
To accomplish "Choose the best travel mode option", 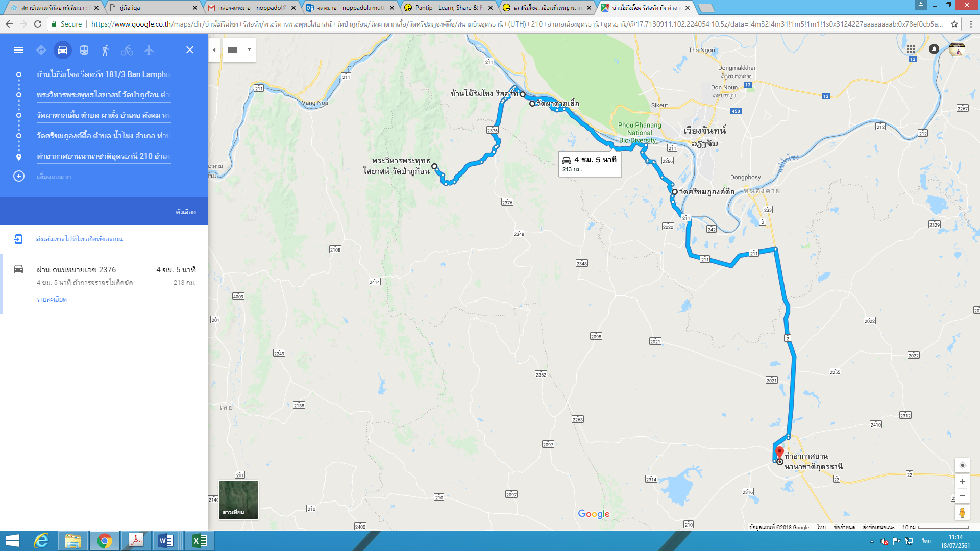I will pyautogui.click(x=41, y=50).
